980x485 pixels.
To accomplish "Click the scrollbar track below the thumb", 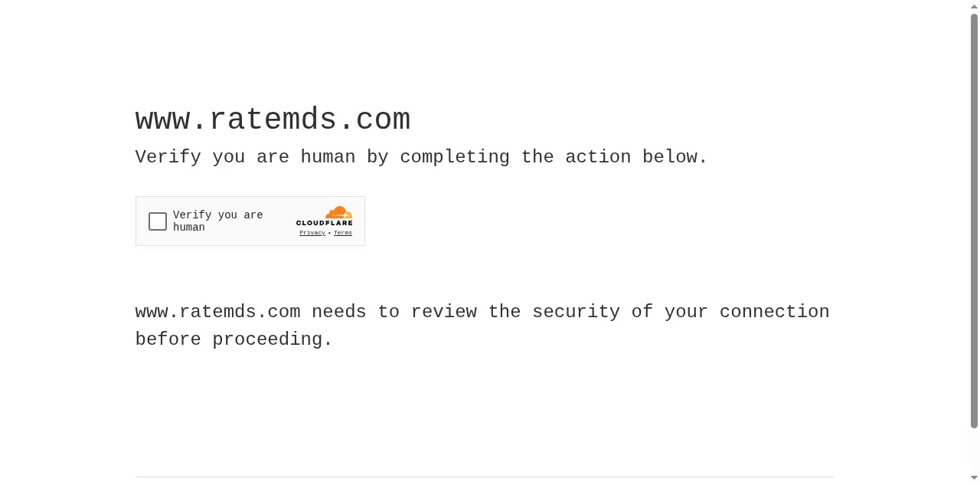I will pos(975,451).
